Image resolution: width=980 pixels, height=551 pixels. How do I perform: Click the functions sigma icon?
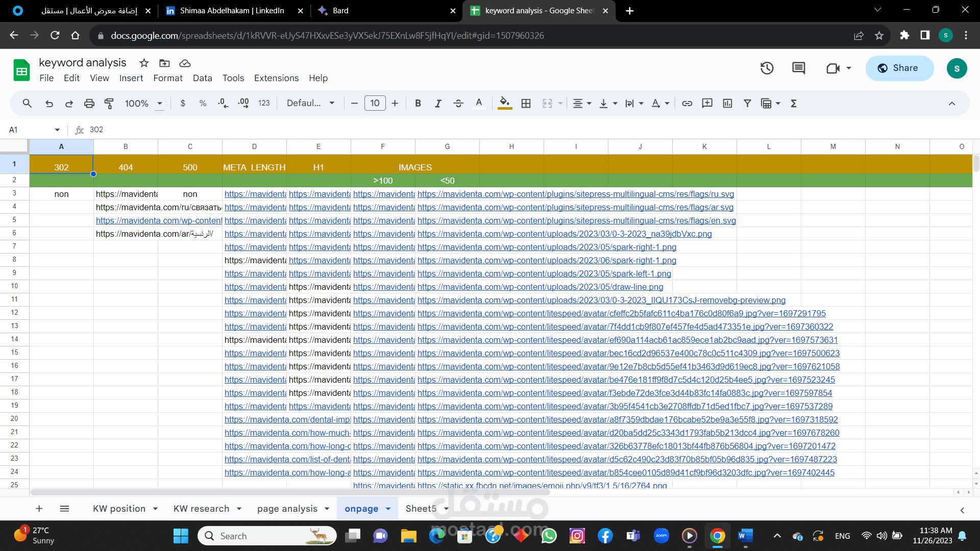pos(794,104)
